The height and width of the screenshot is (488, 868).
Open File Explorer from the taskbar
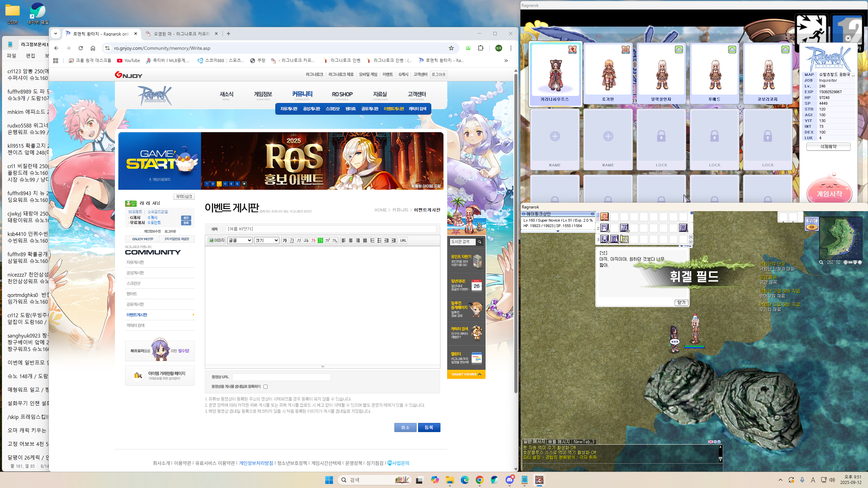450,480
